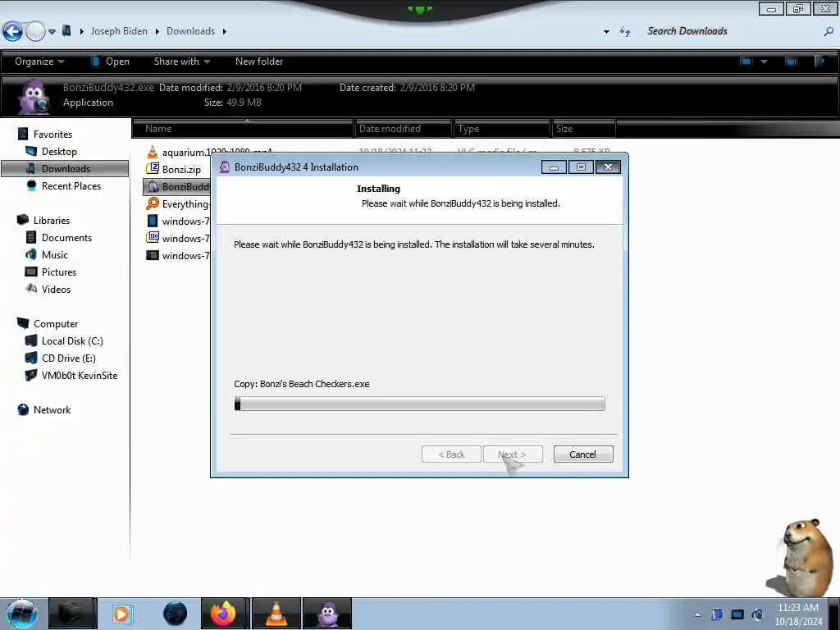
Task: Select the BonziBuddy application file row
Action: [x=177, y=186]
